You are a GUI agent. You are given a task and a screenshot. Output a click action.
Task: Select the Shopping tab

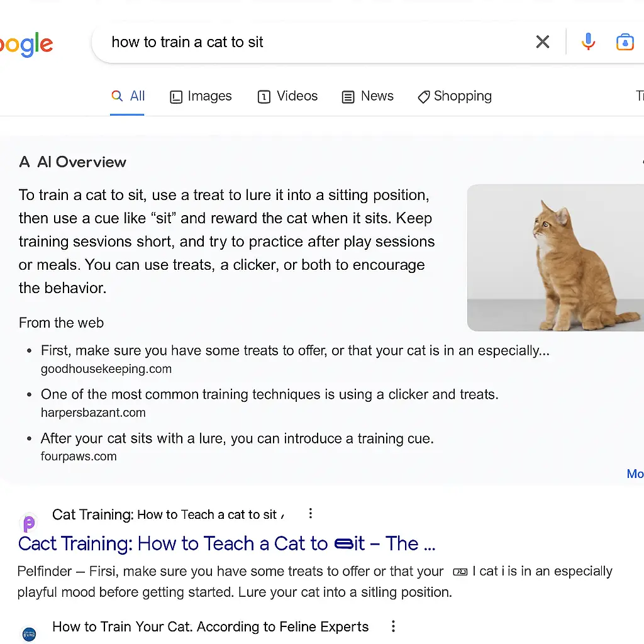click(x=455, y=96)
